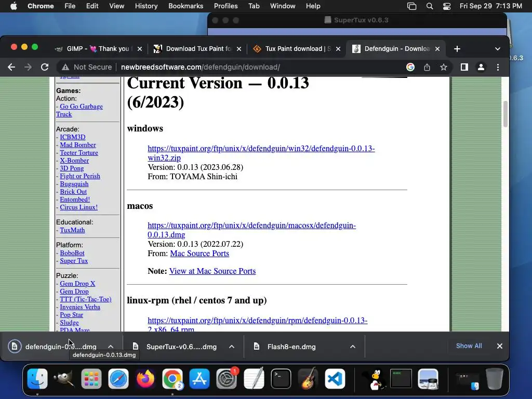This screenshot has width=532, height=399.
Task: Open the TuxMath sidebar link
Action: click(x=72, y=230)
